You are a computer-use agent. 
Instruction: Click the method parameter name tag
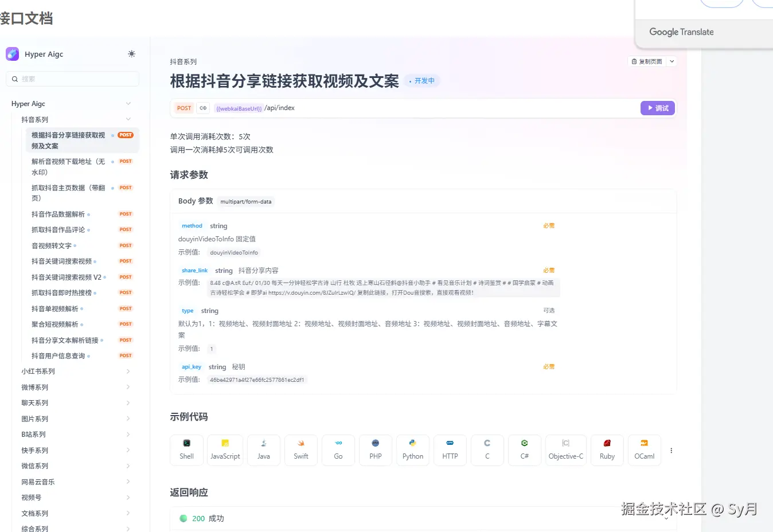(x=192, y=226)
